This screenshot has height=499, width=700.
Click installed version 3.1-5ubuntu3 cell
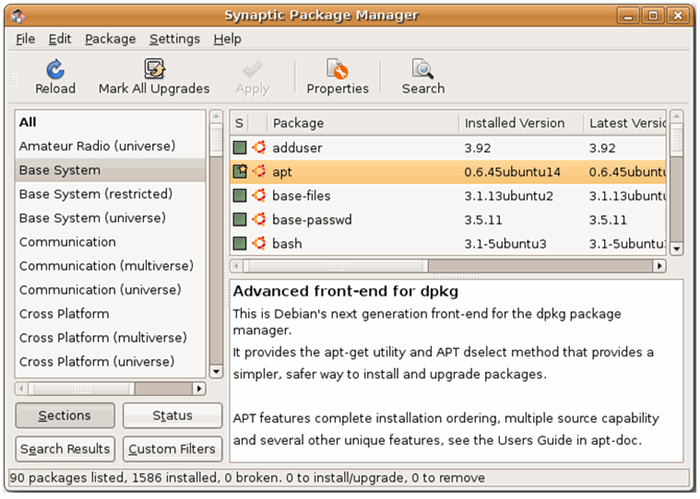pyautogui.click(x=505, y=244)
